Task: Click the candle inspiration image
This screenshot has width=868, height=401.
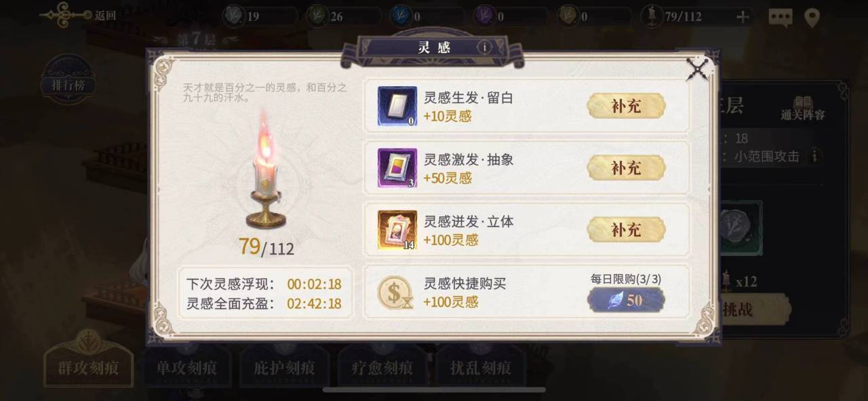Action: (265, 170)
